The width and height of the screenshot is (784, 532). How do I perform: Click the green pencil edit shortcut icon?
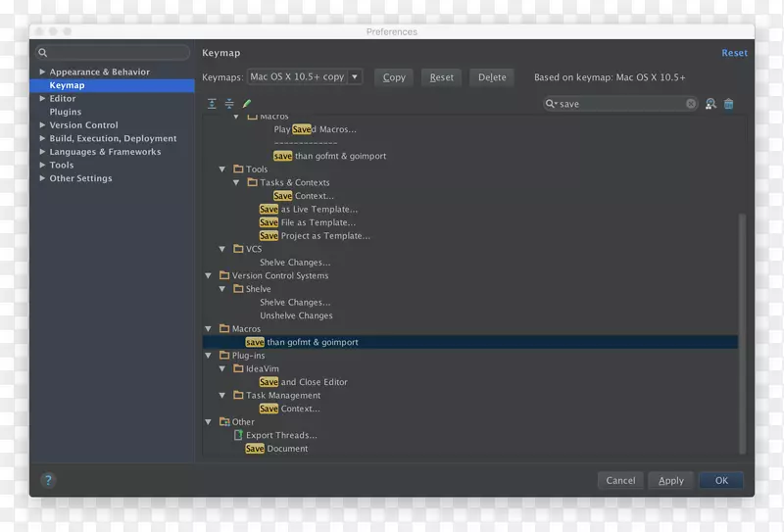[247, 104]
